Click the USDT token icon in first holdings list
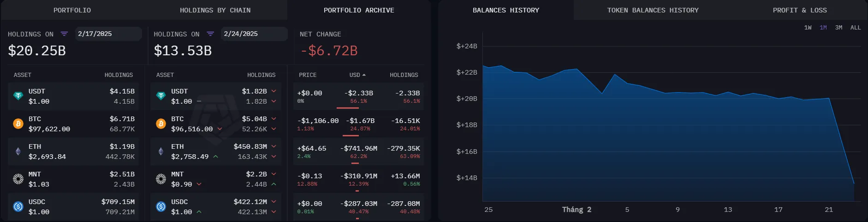The image size is (868, 222). tap(18, 96)
